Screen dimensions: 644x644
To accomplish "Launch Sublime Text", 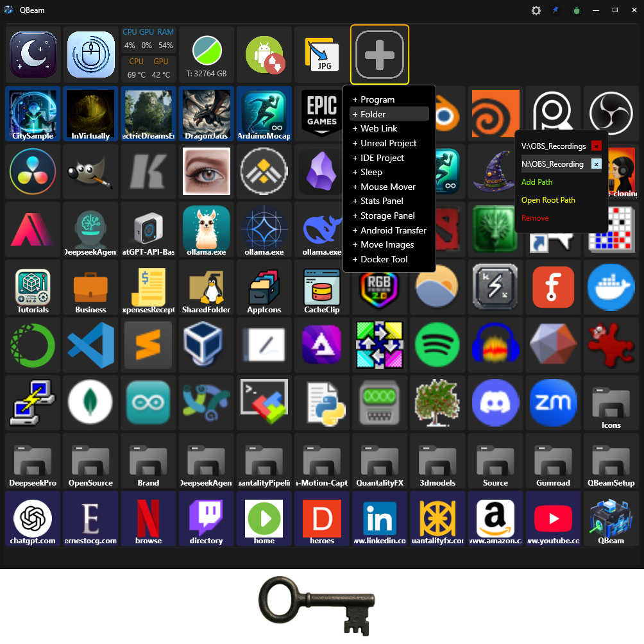I will coord(149,345).
